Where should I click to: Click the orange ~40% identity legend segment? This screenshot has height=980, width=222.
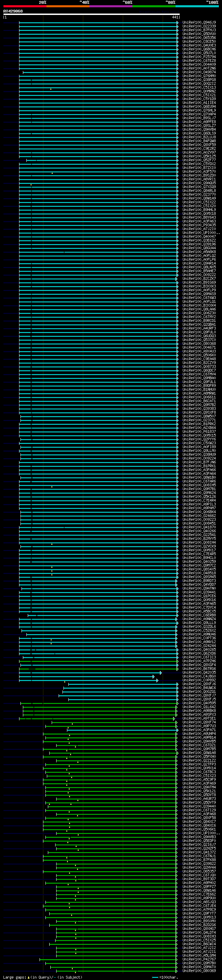point(68,6)
